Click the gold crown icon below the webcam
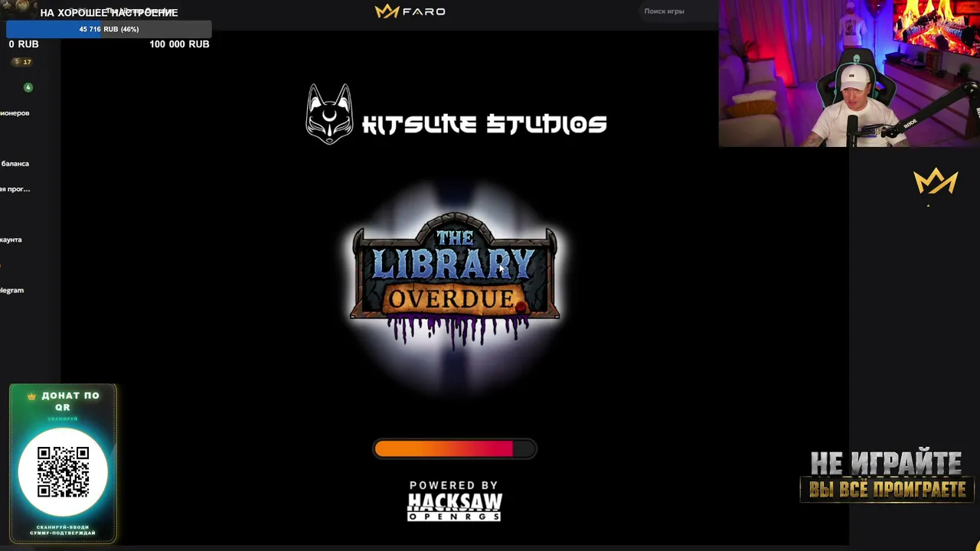Viewport: 980px width, 551px height. point(936,182)
